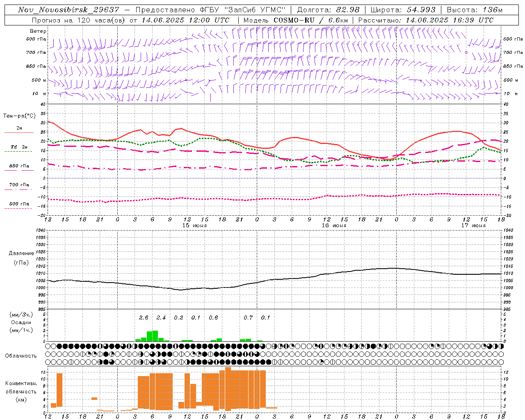
Task: Click the 0.7 precipitation total value
Action: tap(248, 317)
